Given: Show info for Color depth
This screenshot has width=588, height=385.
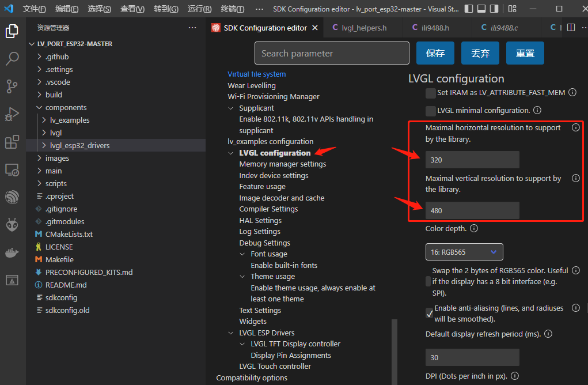Looking at the screenshot, I should click(x=474, y=229).
